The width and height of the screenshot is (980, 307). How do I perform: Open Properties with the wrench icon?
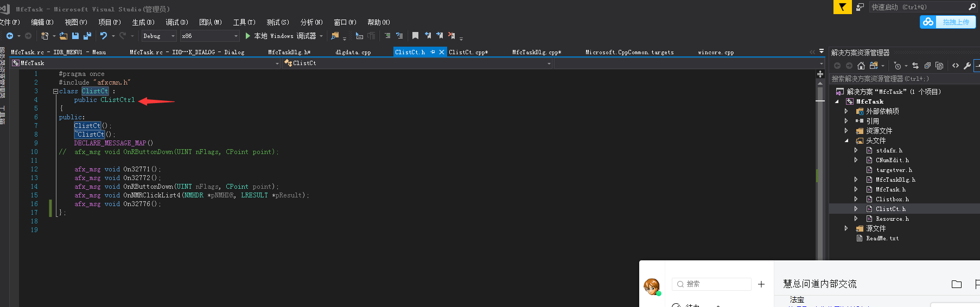tap(968, 66)
